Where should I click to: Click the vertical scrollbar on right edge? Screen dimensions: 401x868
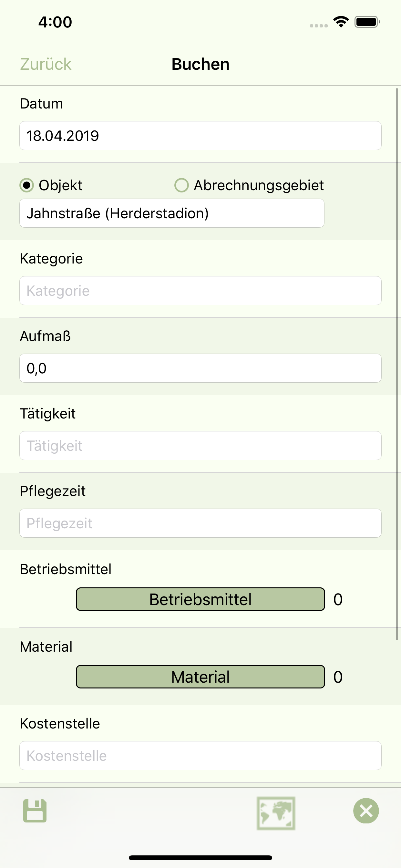[x=397, y=364]
